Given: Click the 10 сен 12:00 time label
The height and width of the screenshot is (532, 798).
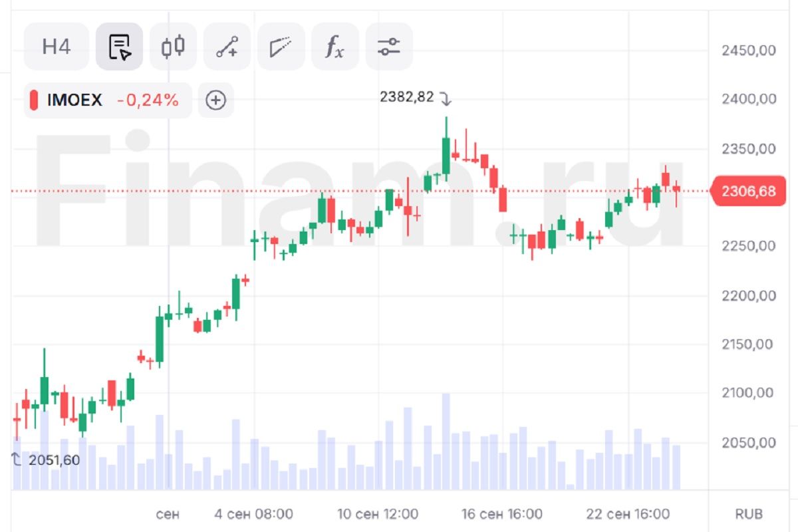Looking at the screenshot, I should click(378, 514).
